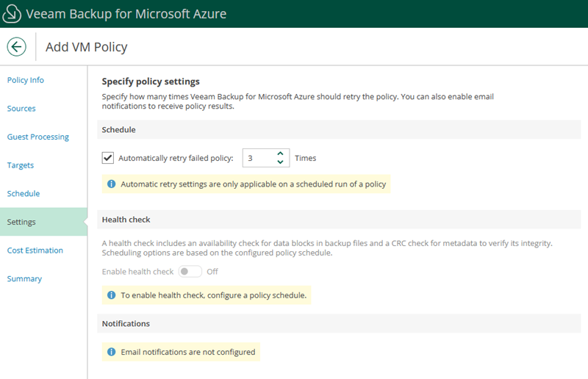Viewport: 588px width, 379px height.
Task: Click the back arrow icon
Action: coord(17,47)
